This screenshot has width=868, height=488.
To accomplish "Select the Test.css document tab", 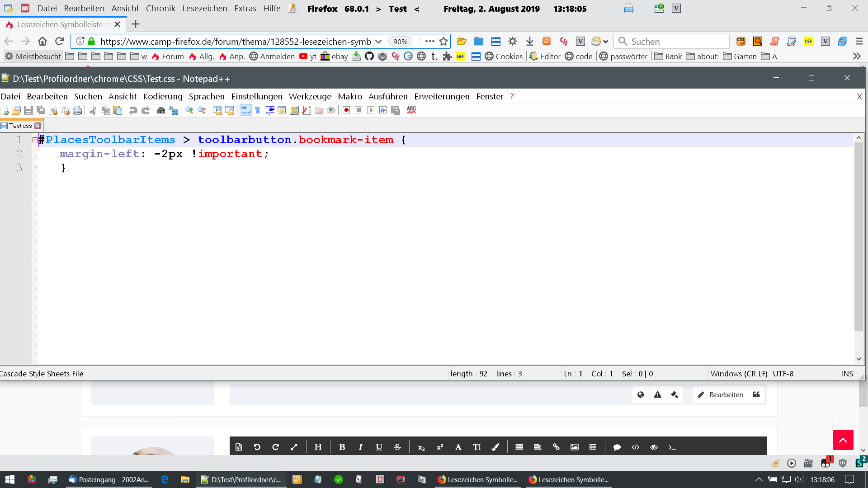I will [x=20, y=126].
